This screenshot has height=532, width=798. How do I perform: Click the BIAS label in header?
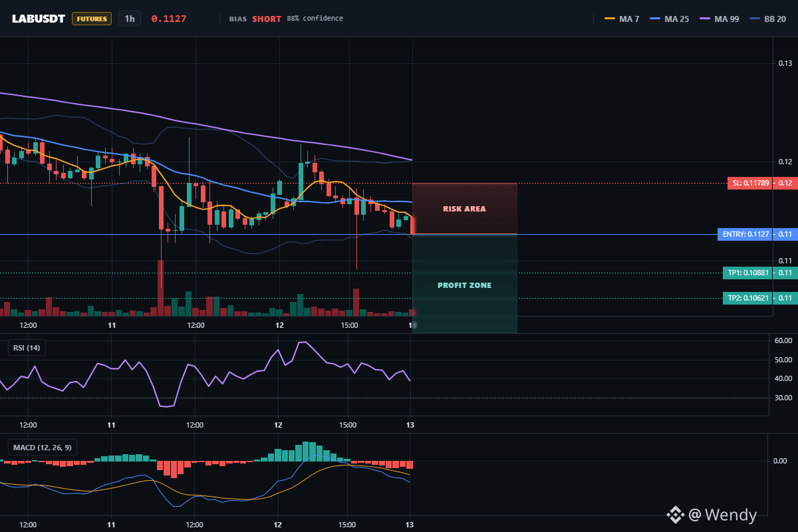pyautogui.click(x=237, y=19)
